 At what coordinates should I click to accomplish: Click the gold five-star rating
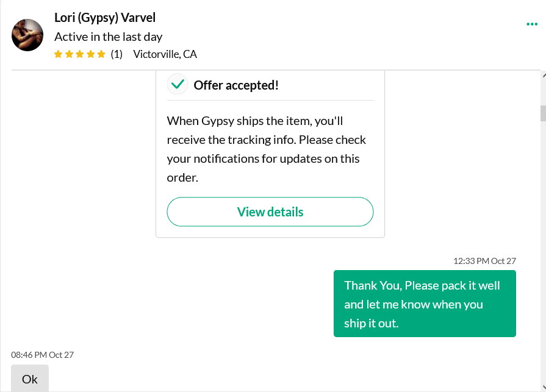tap(80, 54)
